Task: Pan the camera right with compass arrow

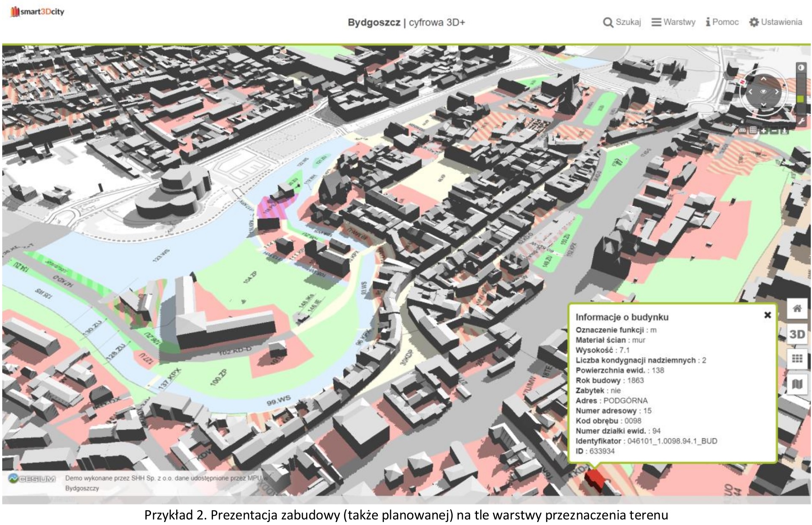Action: (x=777, y=91)
